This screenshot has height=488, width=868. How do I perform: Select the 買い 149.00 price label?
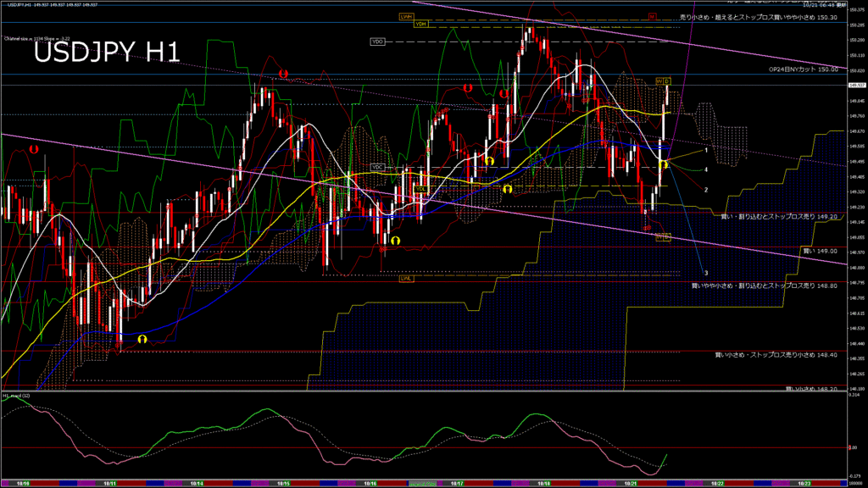tap(819, 251)
